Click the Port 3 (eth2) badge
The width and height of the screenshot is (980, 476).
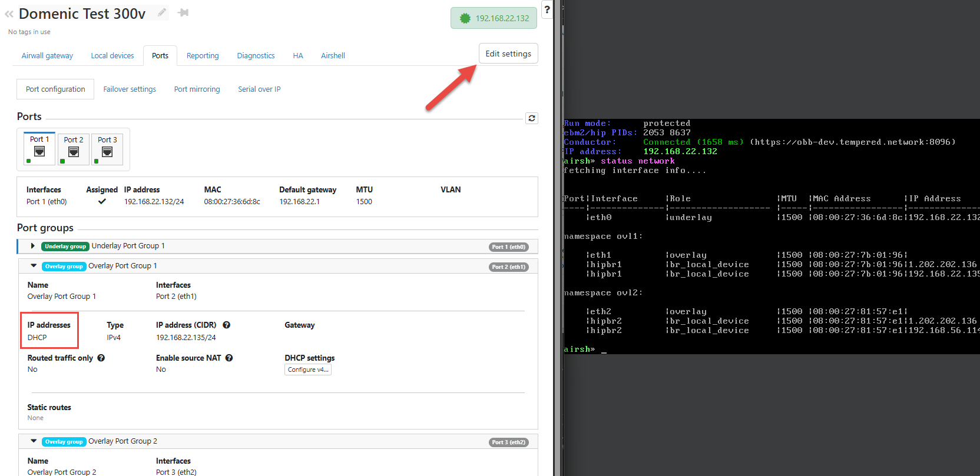[x=509, y=442]
